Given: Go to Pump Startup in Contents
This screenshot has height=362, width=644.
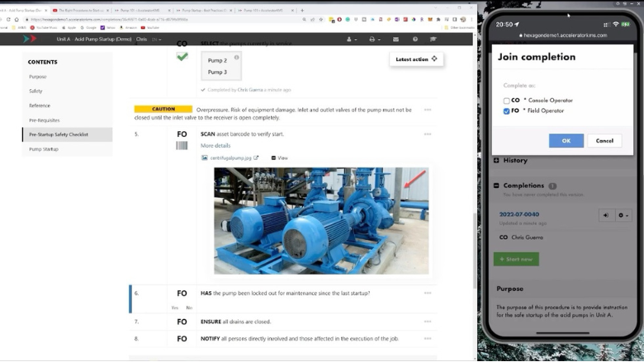Looking at the screenshot, I should tap(44, 149).
